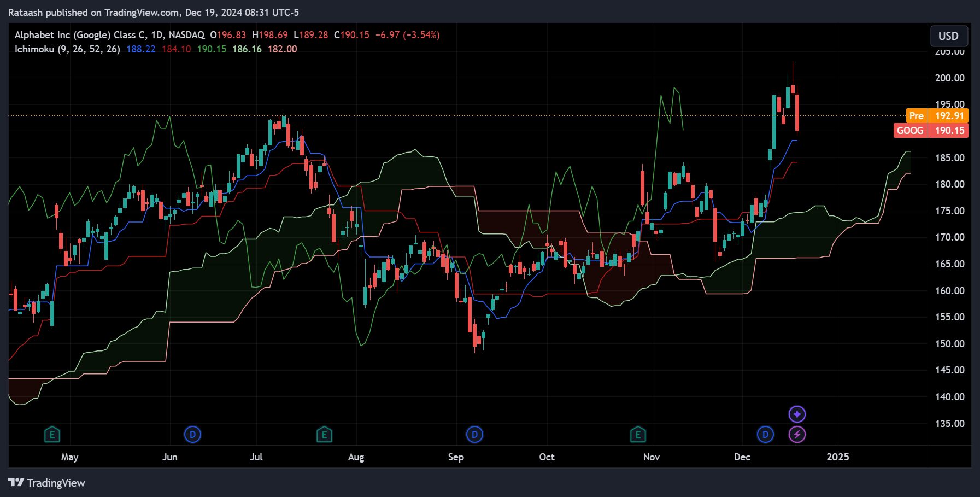
Task: Click the Aug label on the time axis
Action: coord(356,457)
